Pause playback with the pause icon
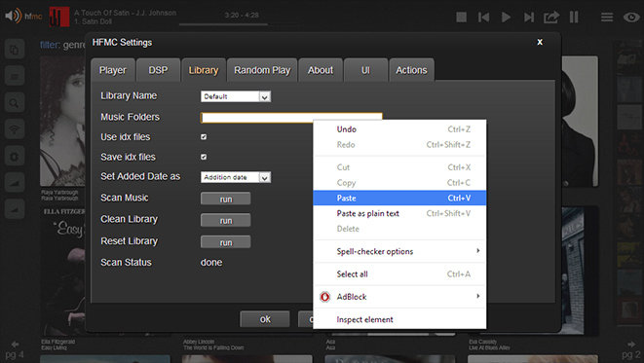 (574, 17)
